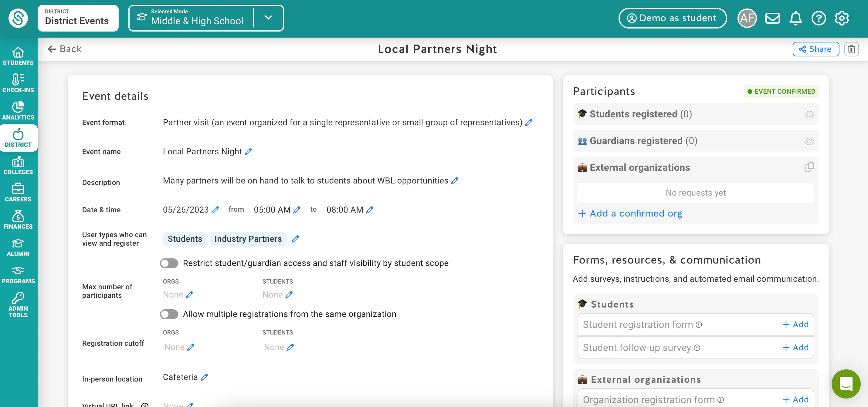Open the chat support bubble
868x407 pixels.
(846, 384)
